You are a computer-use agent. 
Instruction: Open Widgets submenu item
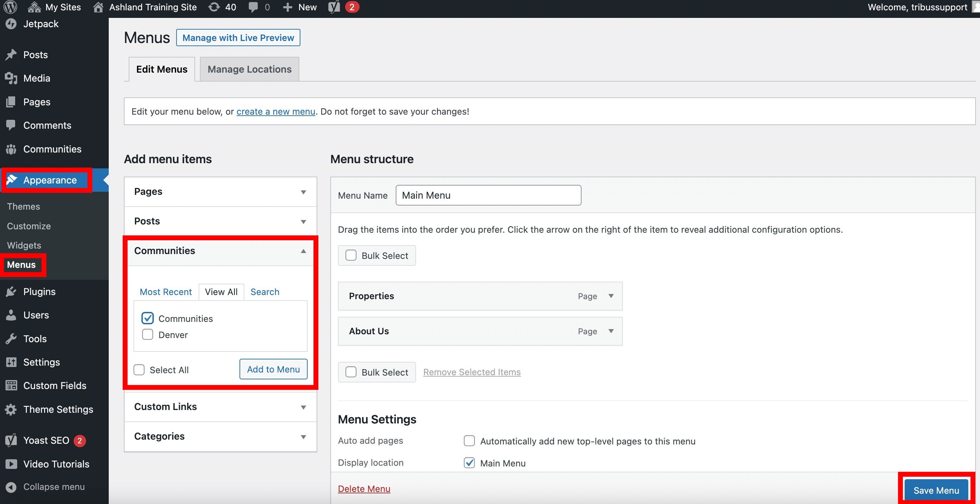coord(24,245)
